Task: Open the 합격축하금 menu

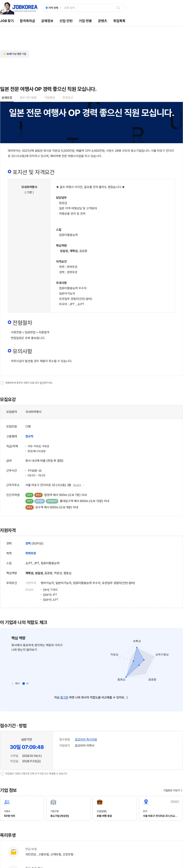Action: coord(27,21)
